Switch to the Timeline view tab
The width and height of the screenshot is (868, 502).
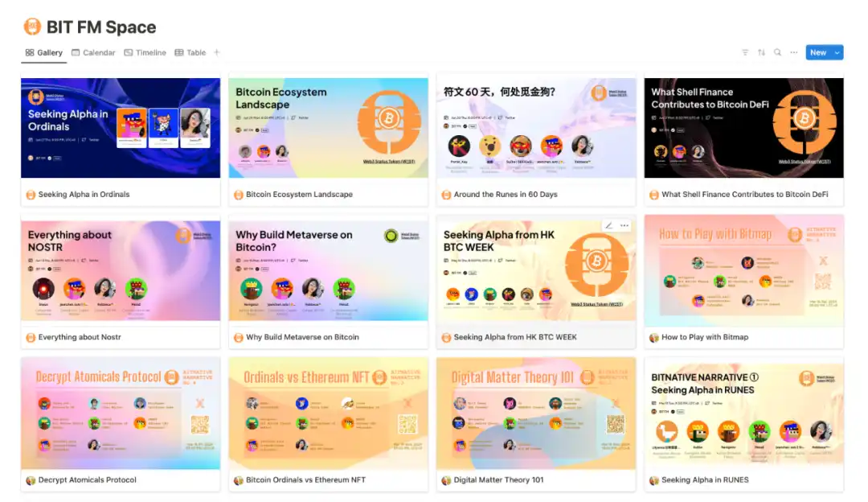[145, 52]
